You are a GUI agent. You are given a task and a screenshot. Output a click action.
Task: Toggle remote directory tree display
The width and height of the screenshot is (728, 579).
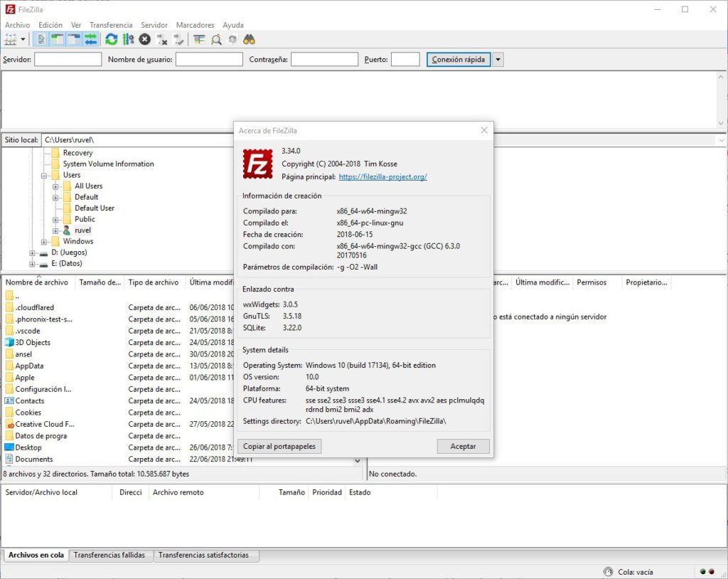click(74, 40)
